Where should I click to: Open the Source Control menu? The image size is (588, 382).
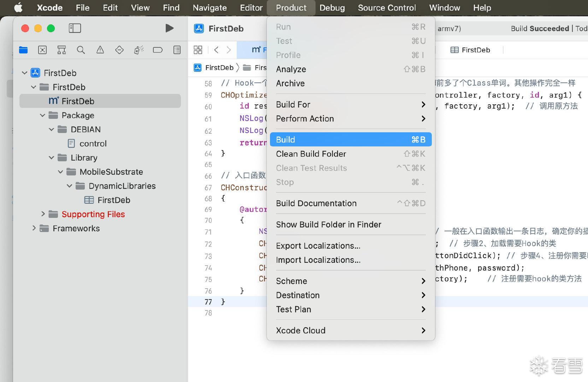pos(387,7)
